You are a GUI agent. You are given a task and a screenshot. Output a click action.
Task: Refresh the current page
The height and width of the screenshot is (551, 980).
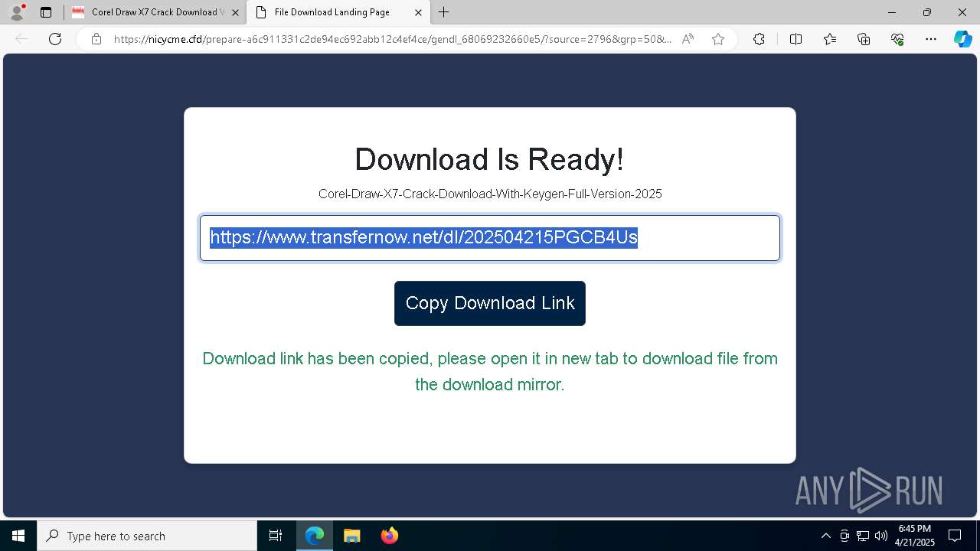pos(55,39)
